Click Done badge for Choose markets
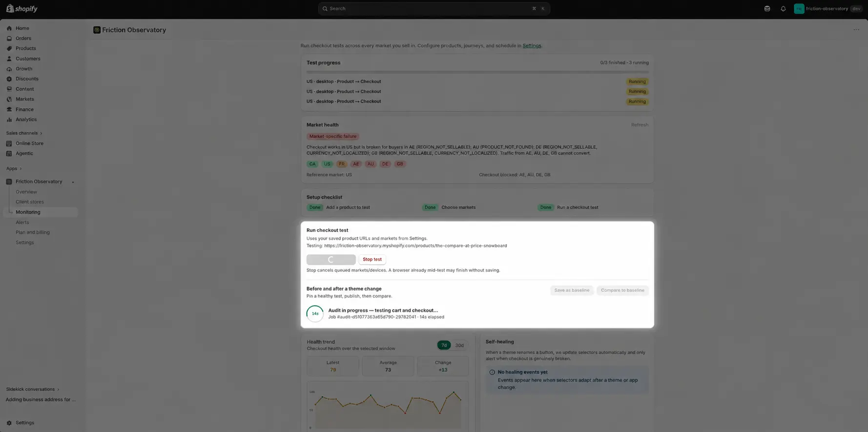 point(430,207)
